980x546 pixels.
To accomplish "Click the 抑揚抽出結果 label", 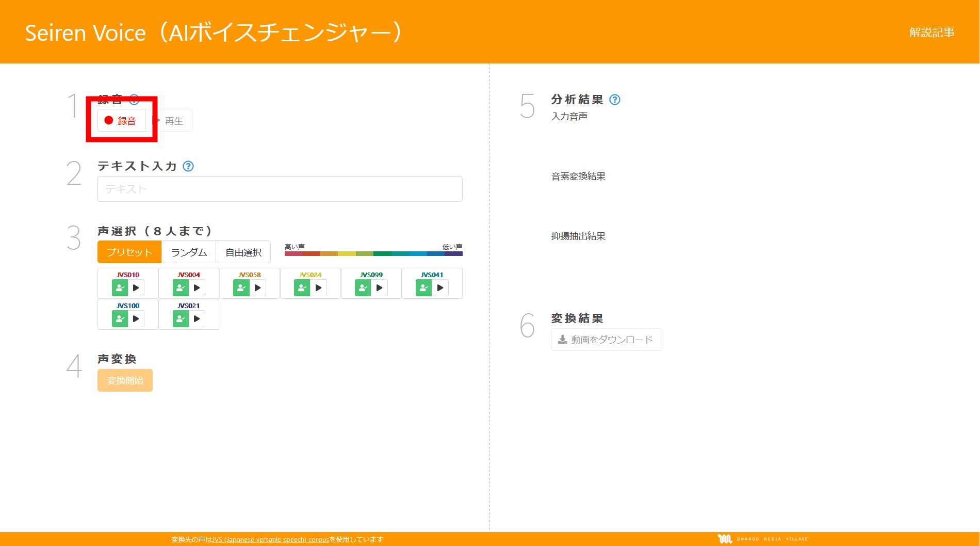I will [x=578, y=236].
